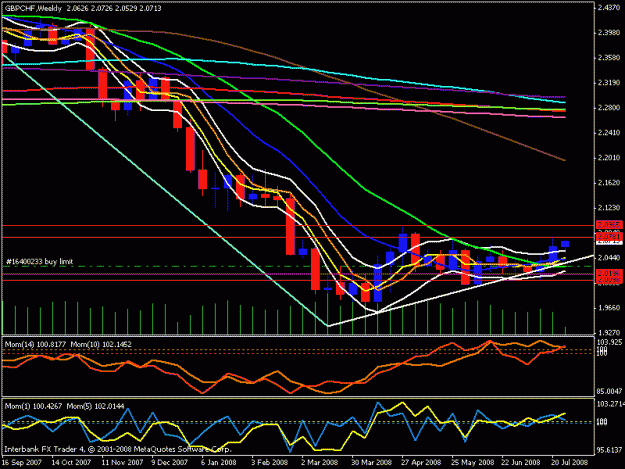The image size is (625, 469).
Task: Click the 2.2410 price axis label
Action: (610, 133)
